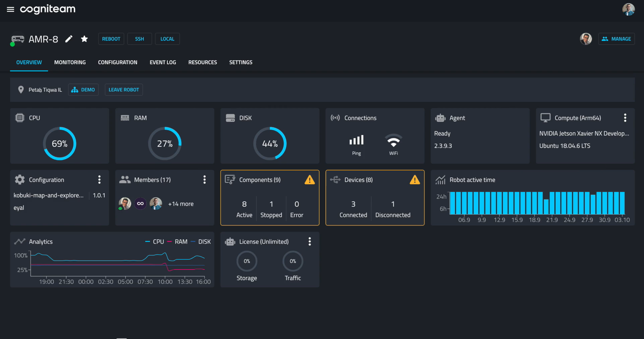644x339 pixels.
Task: Click the LOCAL button
Action: 167,39
